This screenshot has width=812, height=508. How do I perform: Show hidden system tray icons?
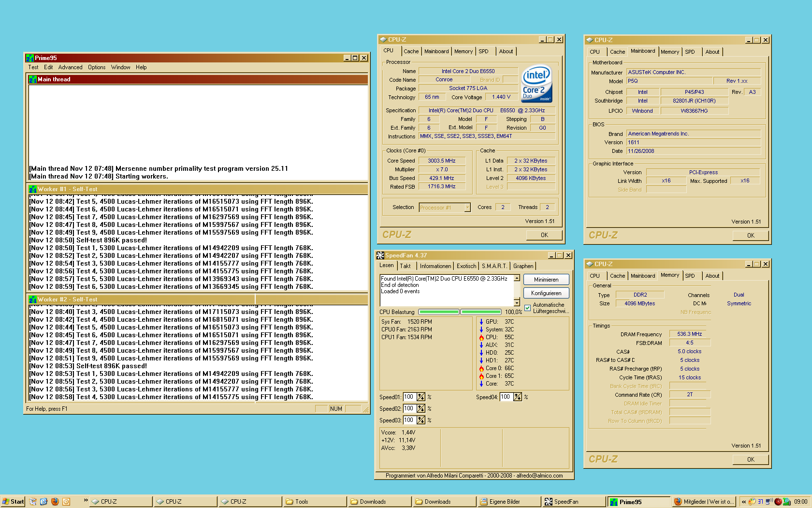pos(744,502)
